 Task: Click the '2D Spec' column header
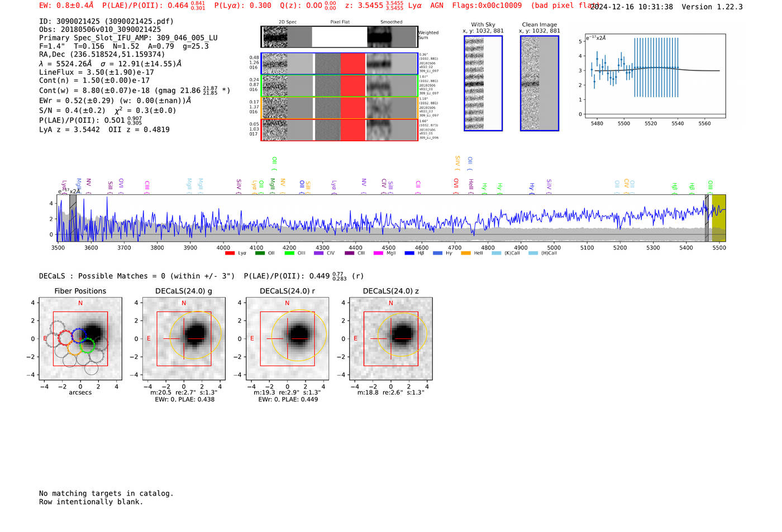288,22
